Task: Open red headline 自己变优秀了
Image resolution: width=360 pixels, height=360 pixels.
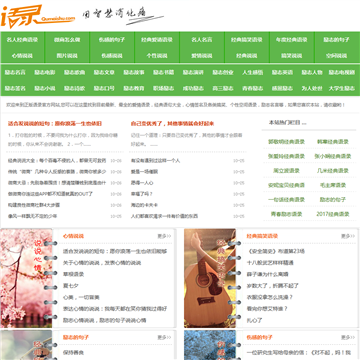Action: [172, 124]
